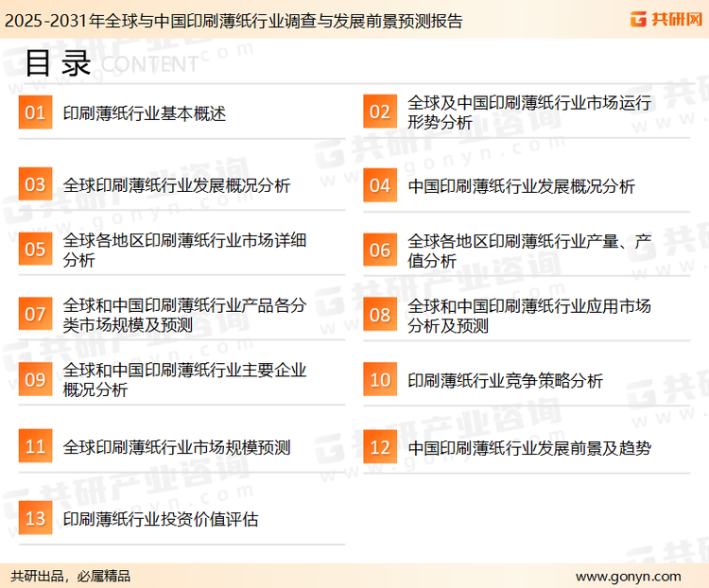709x588 pixels.
Task: Click the report title at the top
Action: point(233,20)
